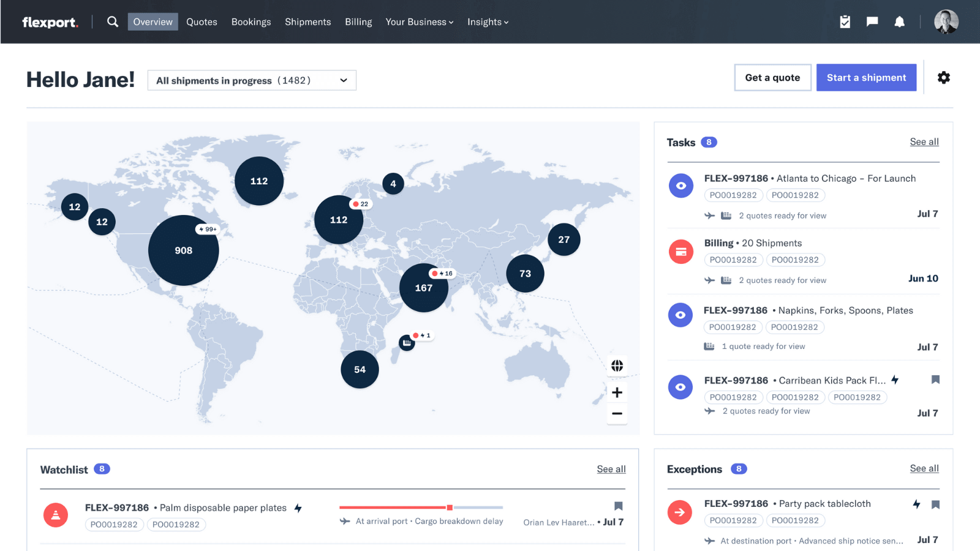980x551 pixels.
Task: Open Shipments tab
Action: pos(308,22)
